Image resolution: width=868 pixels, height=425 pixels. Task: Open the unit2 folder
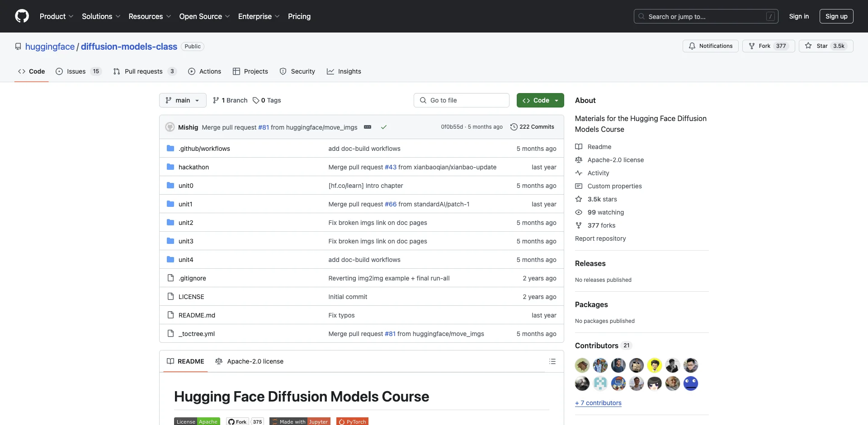point(186,223)
